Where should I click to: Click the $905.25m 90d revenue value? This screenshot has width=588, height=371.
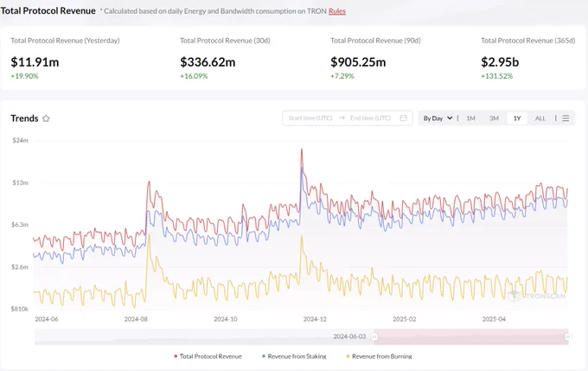click(358, 62)
